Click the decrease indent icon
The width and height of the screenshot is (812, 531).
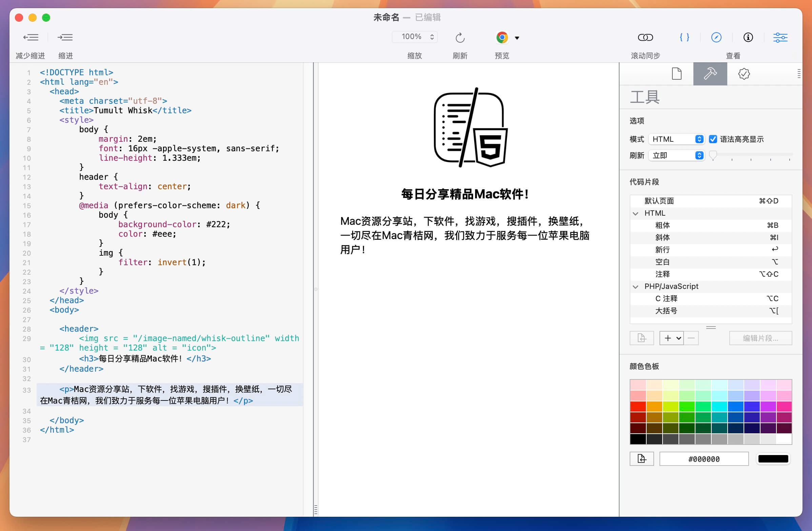31,37
